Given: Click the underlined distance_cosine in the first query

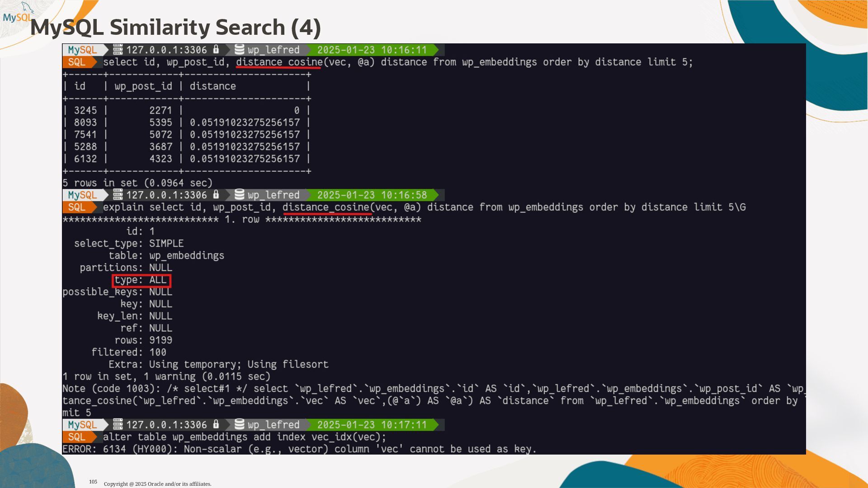Looking at the screenshot, I should click(279, 62).
